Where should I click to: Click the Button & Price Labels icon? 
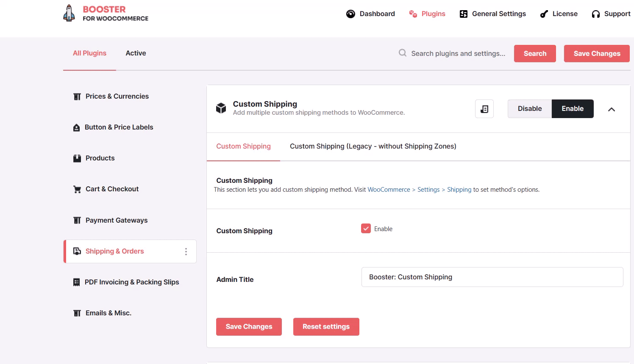click(x=76, y=127)
